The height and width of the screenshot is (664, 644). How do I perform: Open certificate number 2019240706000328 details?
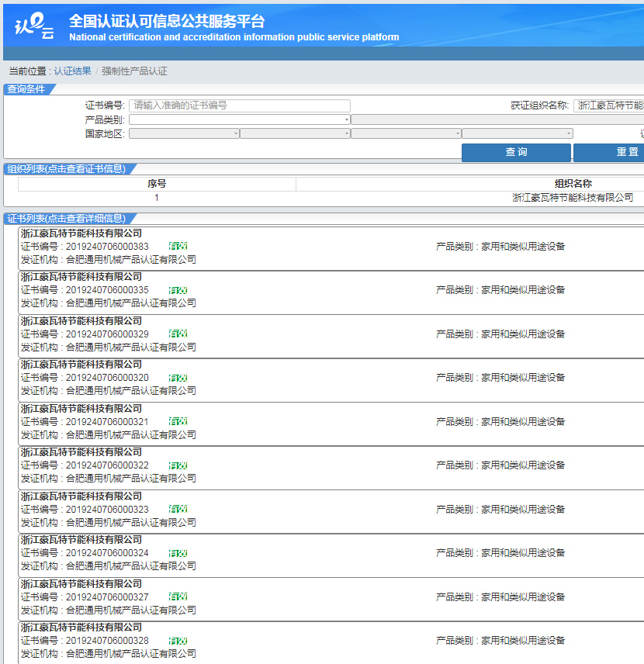click(x=107, y=641)
